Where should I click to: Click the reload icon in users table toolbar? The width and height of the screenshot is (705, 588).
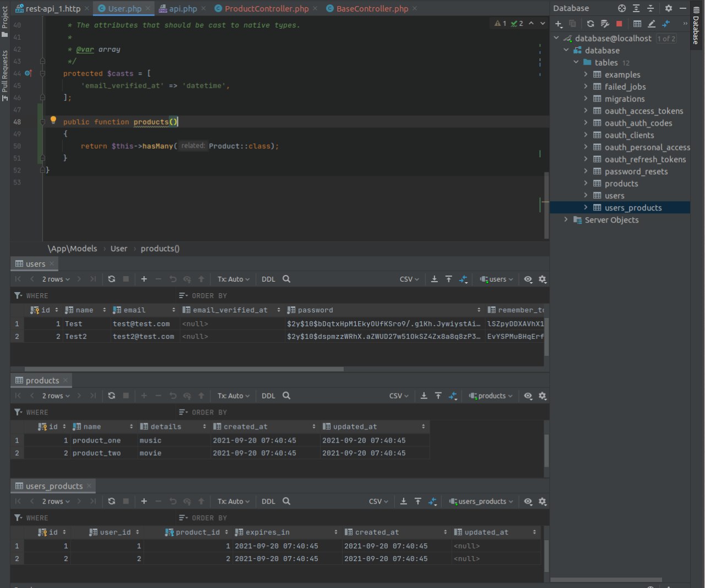pyautogui.click(x=112, y=279)
